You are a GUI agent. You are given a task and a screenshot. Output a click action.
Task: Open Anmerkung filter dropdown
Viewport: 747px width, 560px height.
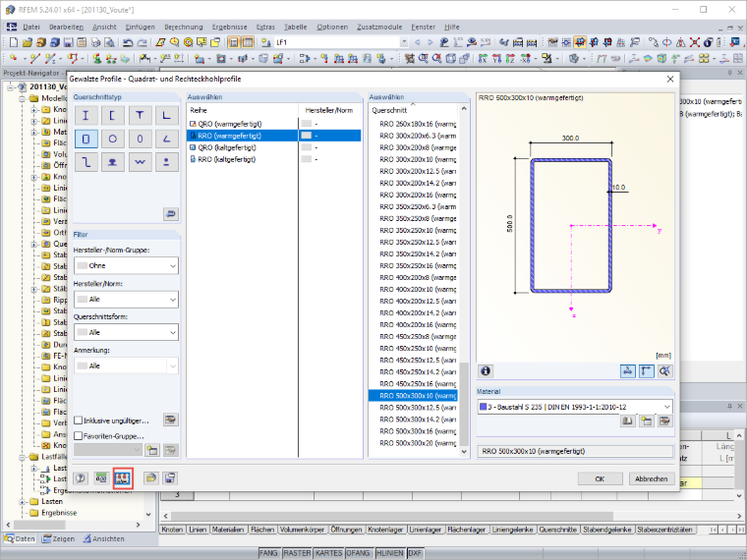click(x=126, y=365)
